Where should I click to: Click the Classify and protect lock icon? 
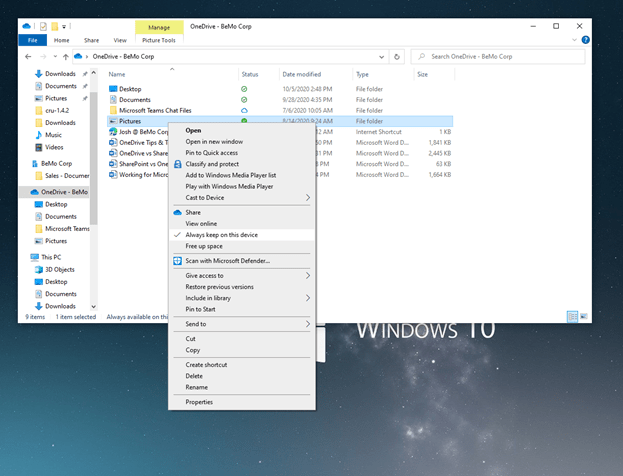(x=178, y=163)
